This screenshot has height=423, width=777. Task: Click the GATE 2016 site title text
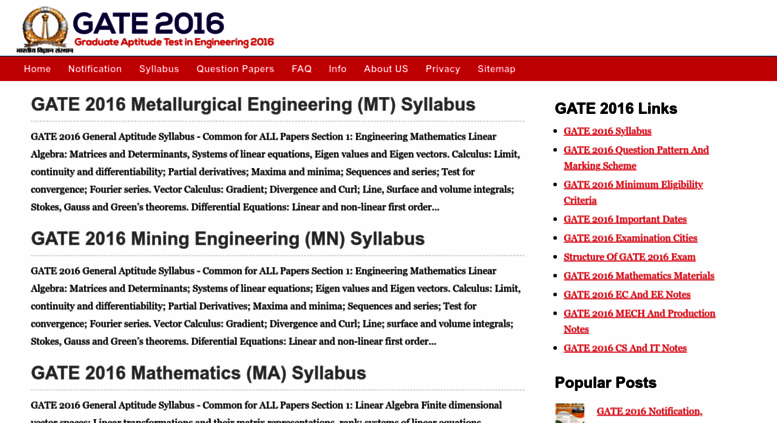coord(148,23)
